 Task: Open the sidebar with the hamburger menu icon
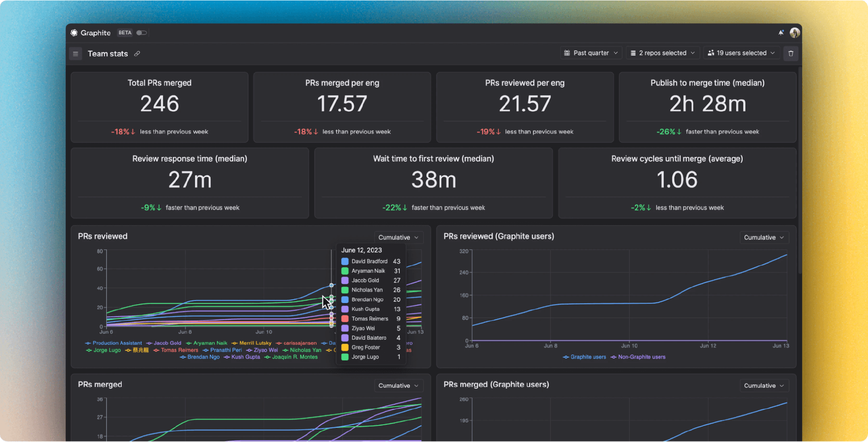point(75,53)
